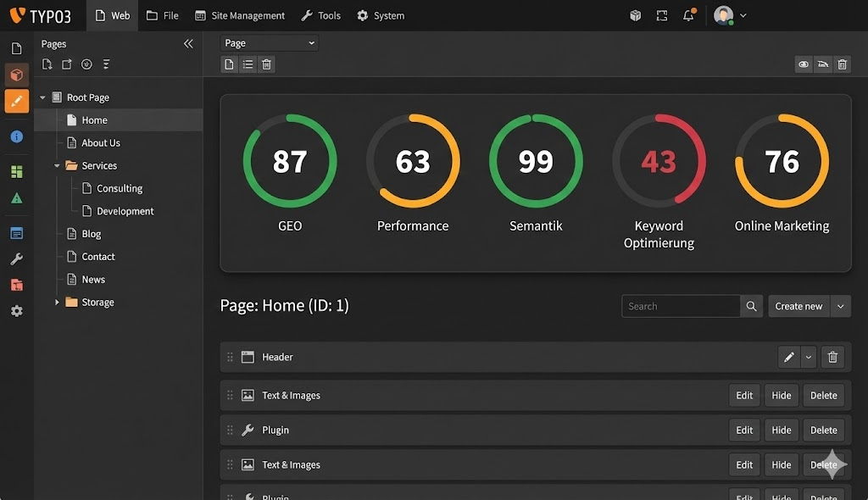
Task: Open the orange pencil edit module in sidebar
Action: coord(16,101)
